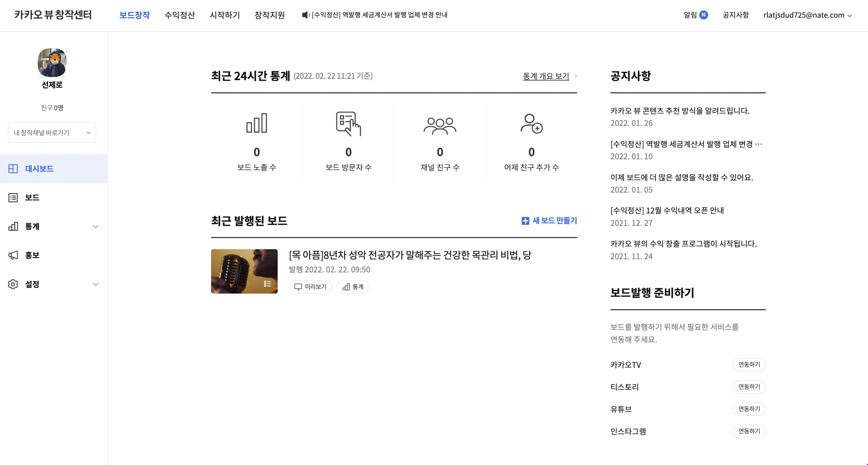The image size is (868, 465).
Task: Click the profile avatar image
Action: coord(52,62)
